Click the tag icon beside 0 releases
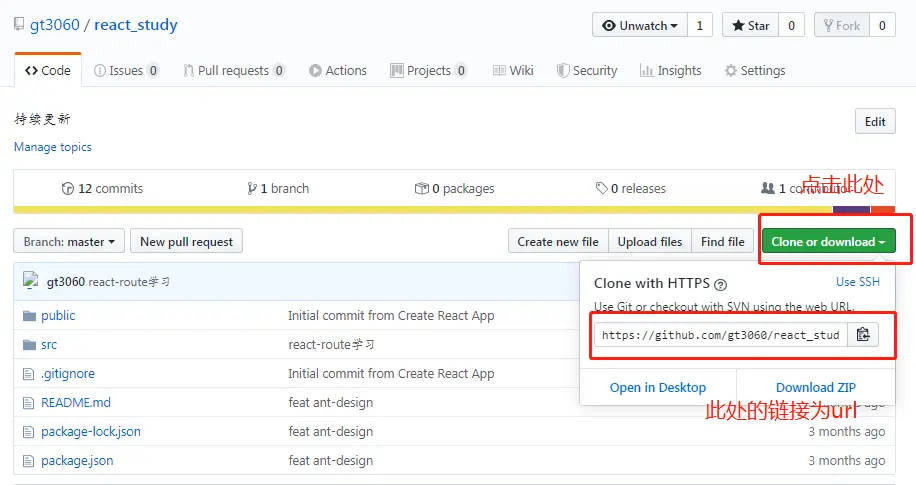This screenshot has height=485, width=916. [602, 188]
